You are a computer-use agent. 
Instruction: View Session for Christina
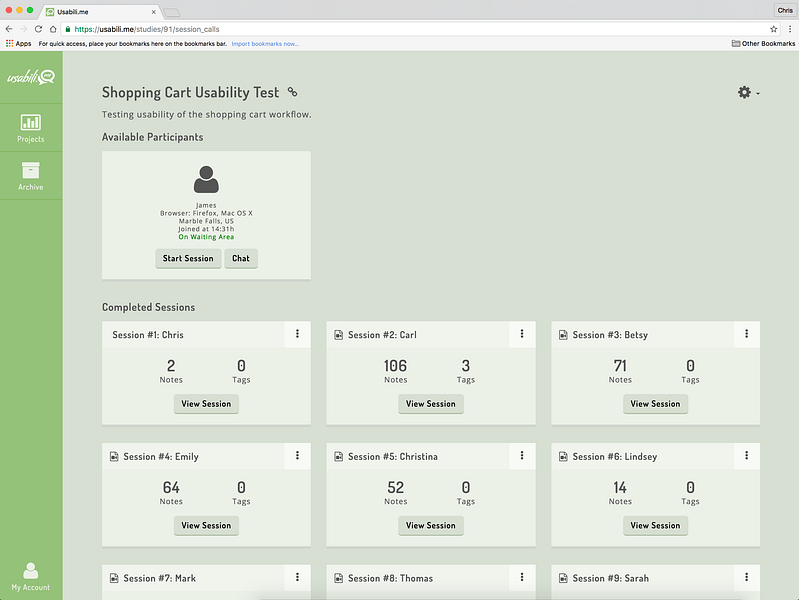[431, 526]
